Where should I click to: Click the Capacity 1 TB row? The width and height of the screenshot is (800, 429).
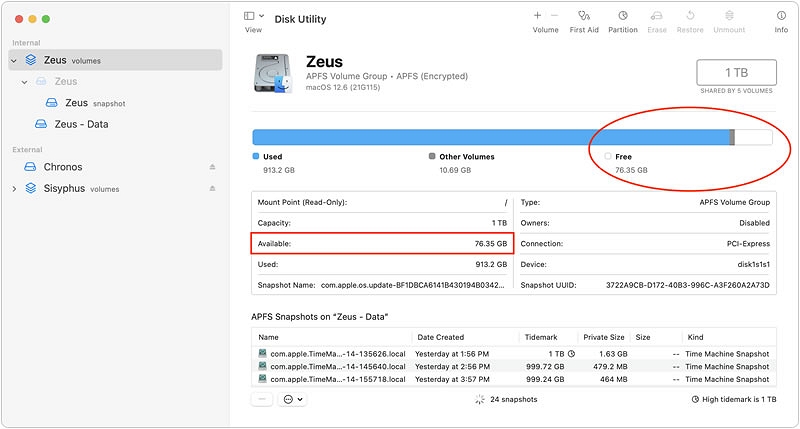(x=382, y=223)
